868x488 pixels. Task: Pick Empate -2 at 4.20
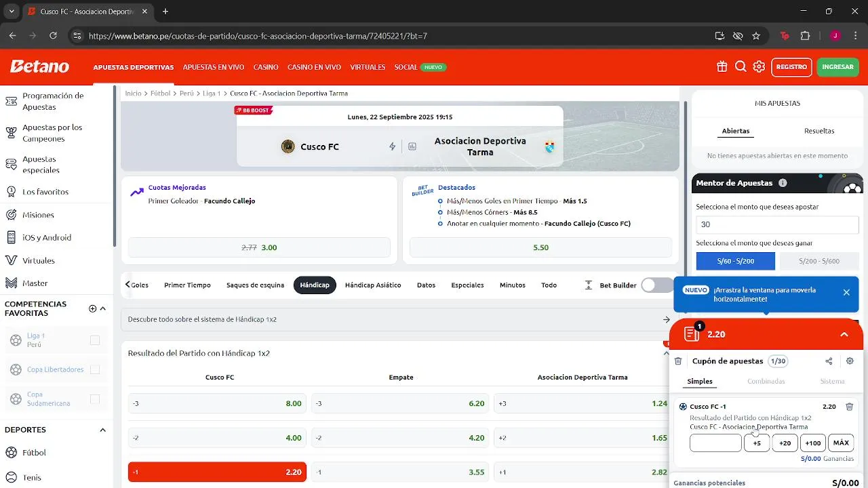coord(400,438)
